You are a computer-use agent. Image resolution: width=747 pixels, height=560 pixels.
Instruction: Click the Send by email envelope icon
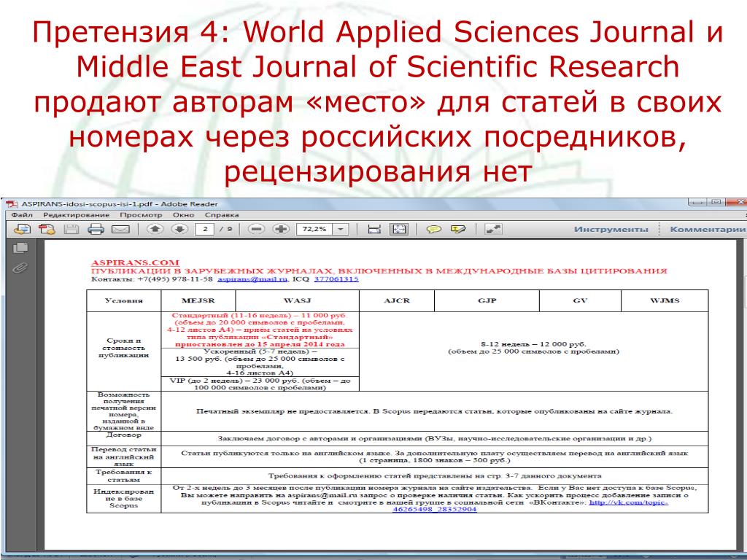pos(120,229)
